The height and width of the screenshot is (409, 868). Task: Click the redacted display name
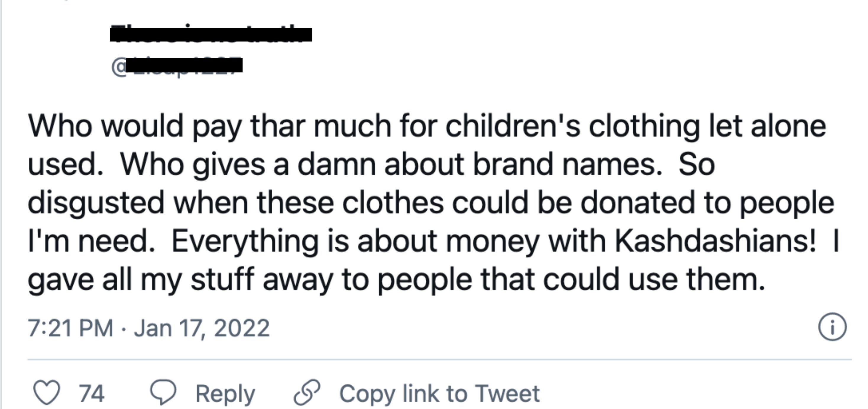[211, 35]
